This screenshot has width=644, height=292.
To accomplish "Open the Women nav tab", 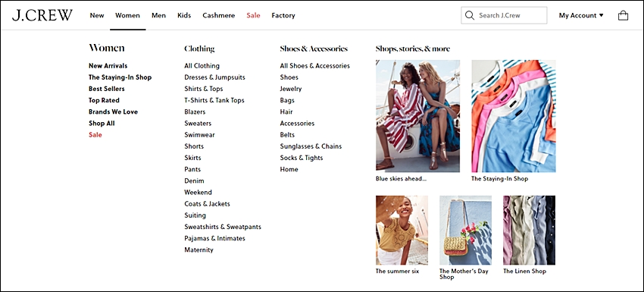I will [127, 16].
